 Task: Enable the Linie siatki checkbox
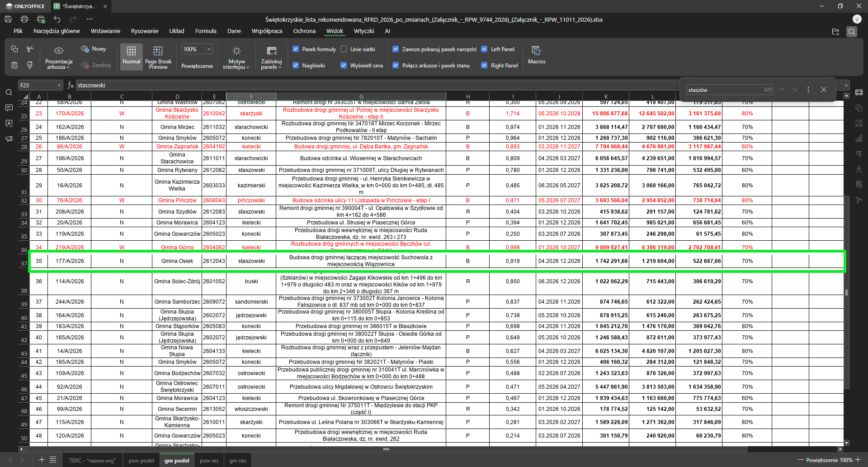click(344, 49)
